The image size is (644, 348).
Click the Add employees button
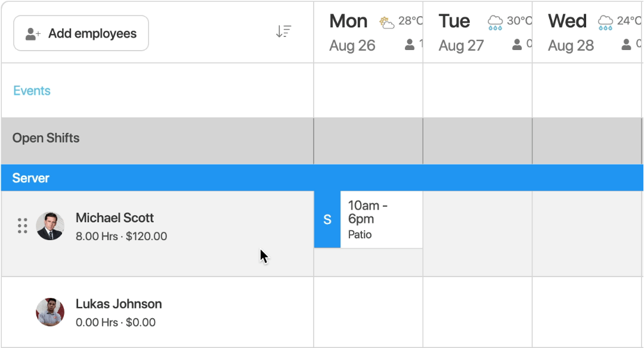point(80,33)
